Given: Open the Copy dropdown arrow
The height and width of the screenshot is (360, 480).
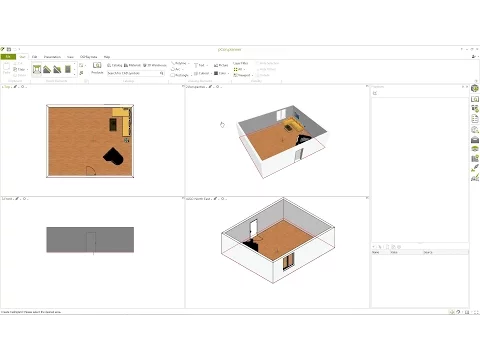Looking at the screenshot, I should [27, 70].
